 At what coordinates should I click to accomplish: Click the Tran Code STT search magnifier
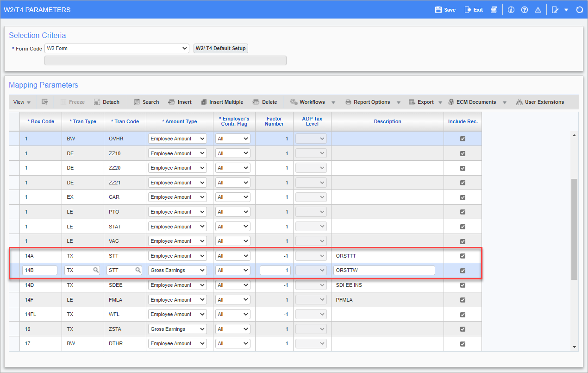138,270
